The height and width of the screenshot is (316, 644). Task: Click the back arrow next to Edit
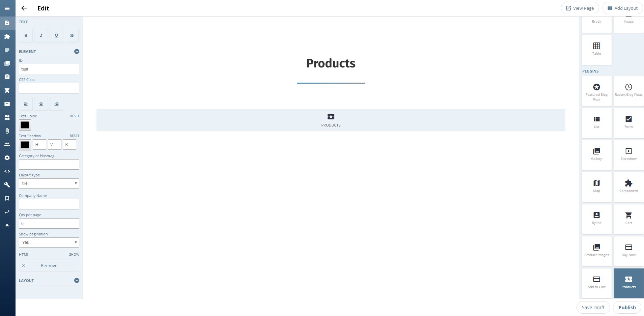click(x=24, y=8)
